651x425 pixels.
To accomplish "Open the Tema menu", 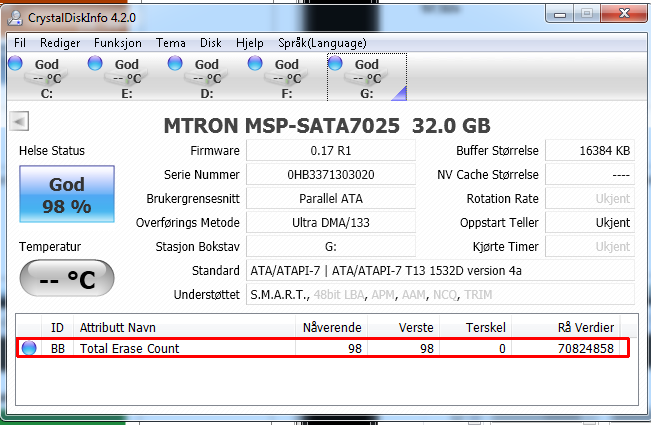I will pyautogui.click(x=171, y=43).
